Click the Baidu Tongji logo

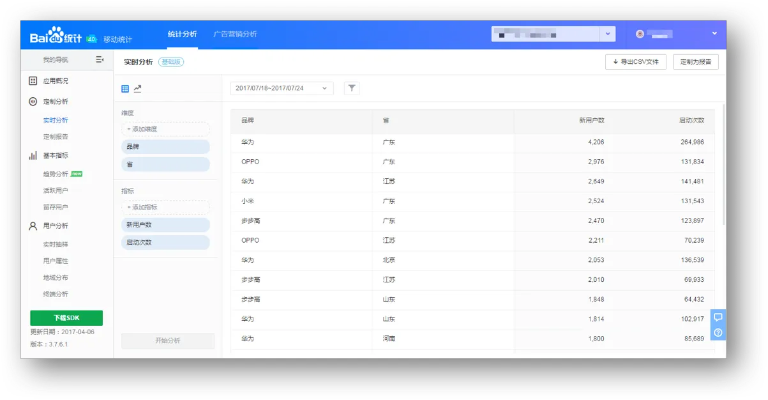pos(56,37)
